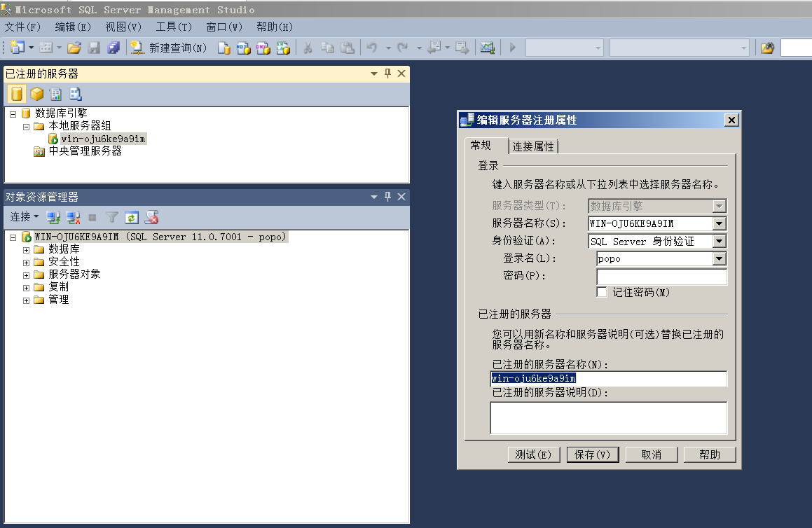Collapse the 数据库引擎 tree node

(x=13, y=114)
